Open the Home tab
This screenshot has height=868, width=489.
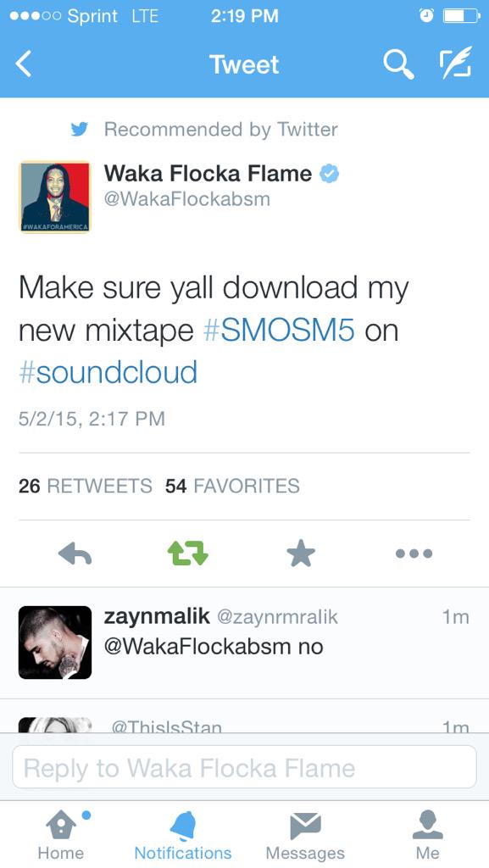tap(61, 835)
